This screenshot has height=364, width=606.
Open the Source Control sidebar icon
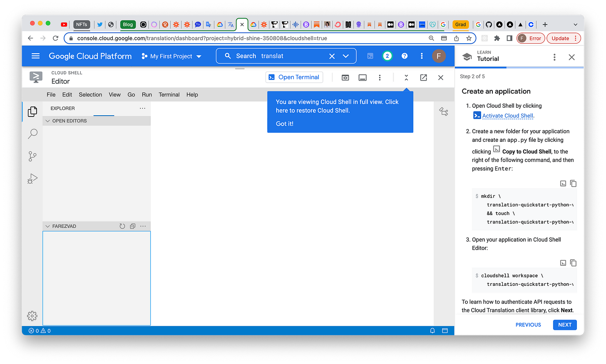[x=32, y=156]
